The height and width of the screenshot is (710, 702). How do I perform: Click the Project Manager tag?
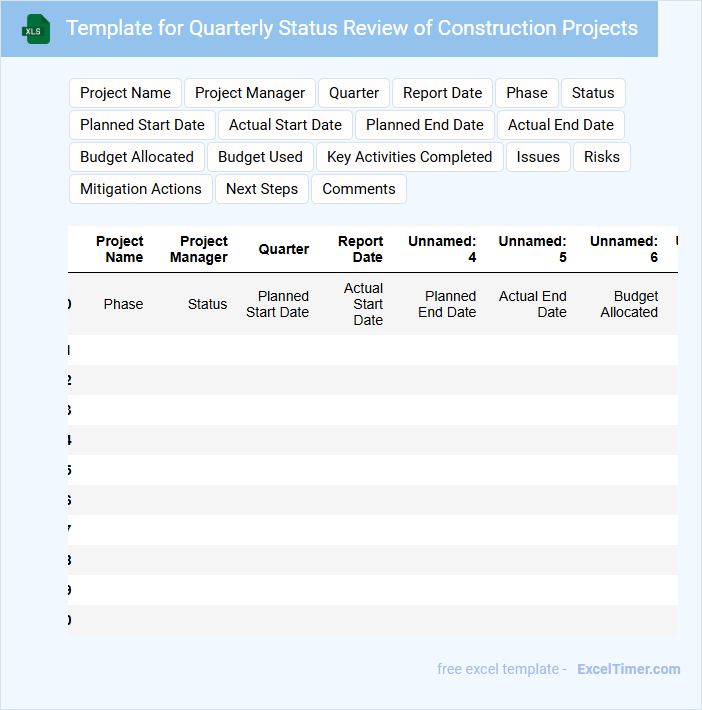click(x=250, y=93)
